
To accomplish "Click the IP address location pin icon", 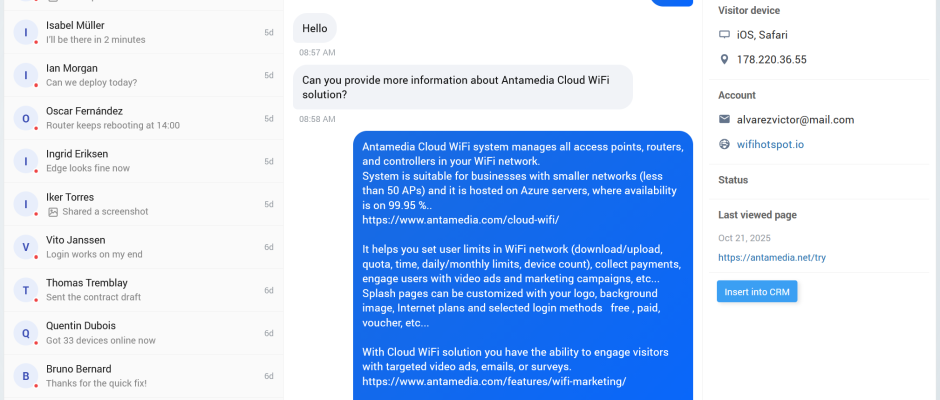I will pyautogui.click(x=724, y=60).
